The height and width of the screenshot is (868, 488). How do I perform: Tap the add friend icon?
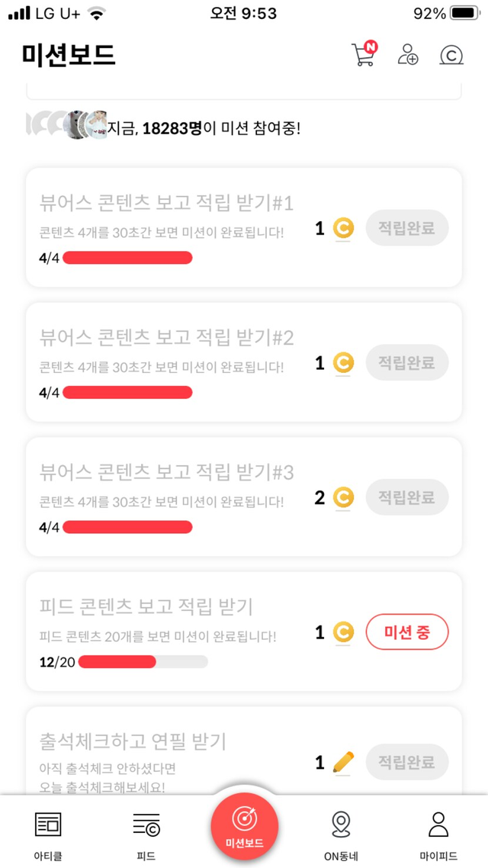[408, 54]
